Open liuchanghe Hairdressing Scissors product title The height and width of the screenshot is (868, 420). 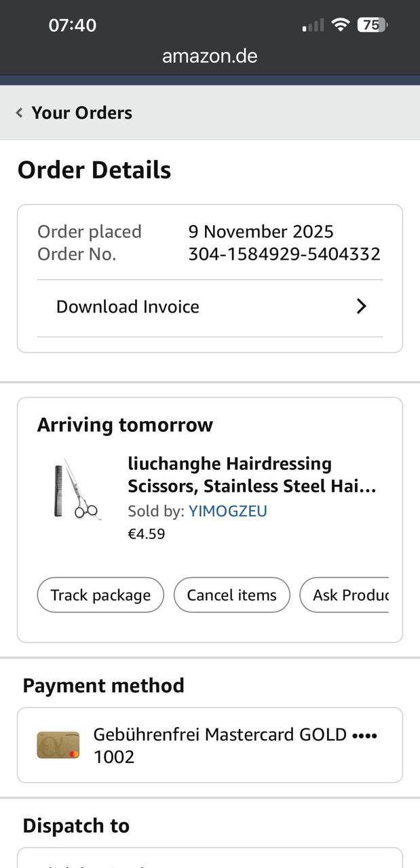(x=251, y=475)
